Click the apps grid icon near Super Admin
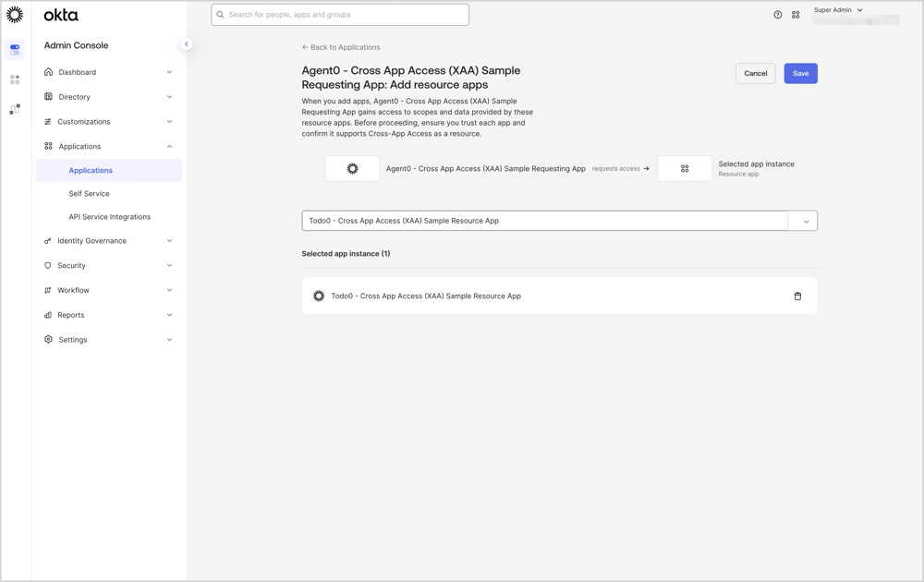This screenshot has height=582, width=924. pyautogui.click(x=796, y=14)
